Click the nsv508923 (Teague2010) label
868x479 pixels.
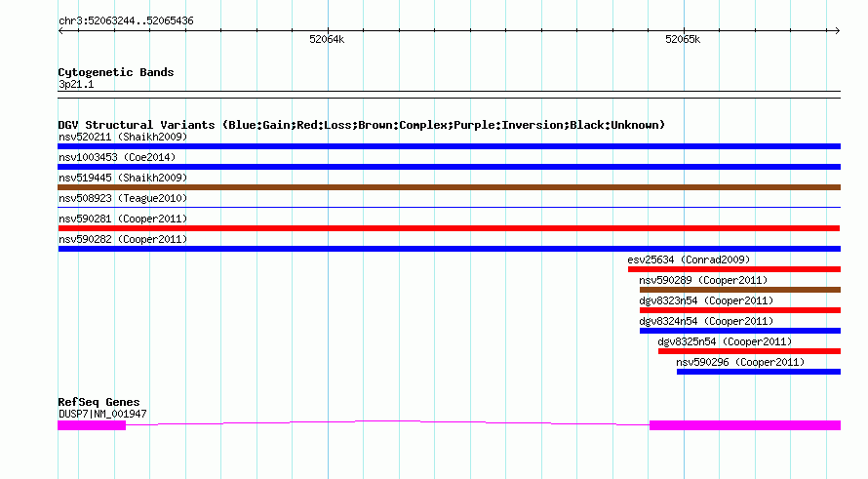click(123, 198)
